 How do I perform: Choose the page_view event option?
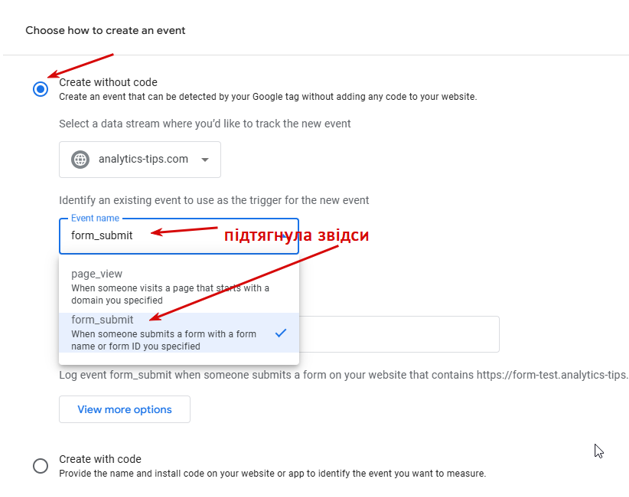pyautogui.click(x=97, y=273)
